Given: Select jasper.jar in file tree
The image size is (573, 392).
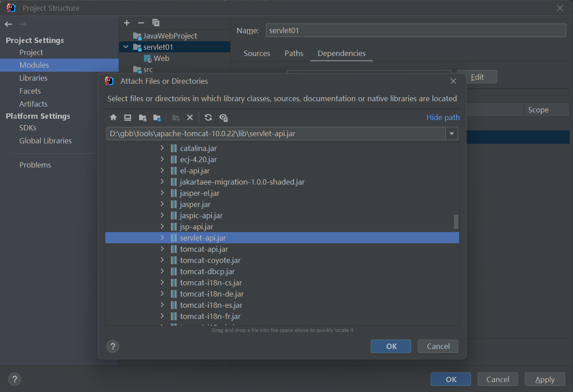Looking at the screenshot, I should click(195, 204).
